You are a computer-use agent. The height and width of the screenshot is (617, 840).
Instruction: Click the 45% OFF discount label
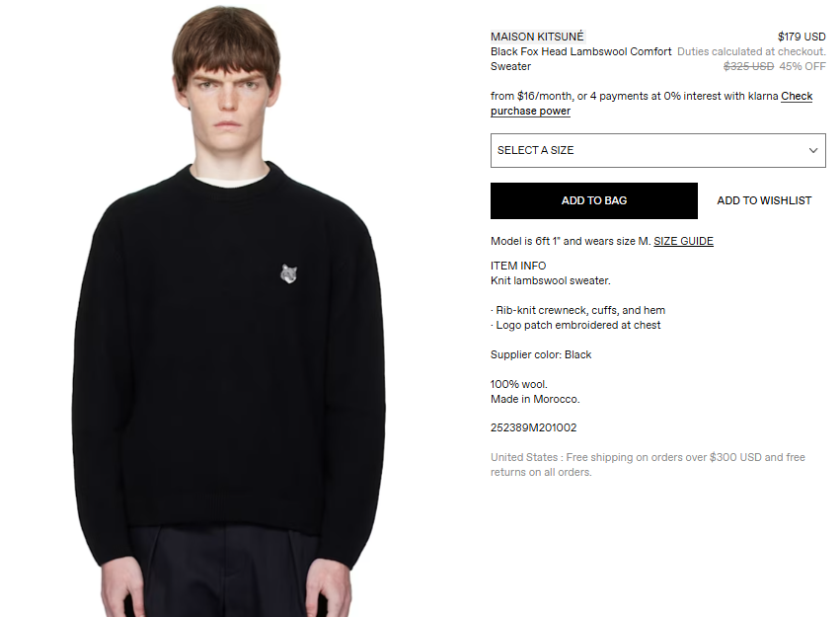click(802, 66)
